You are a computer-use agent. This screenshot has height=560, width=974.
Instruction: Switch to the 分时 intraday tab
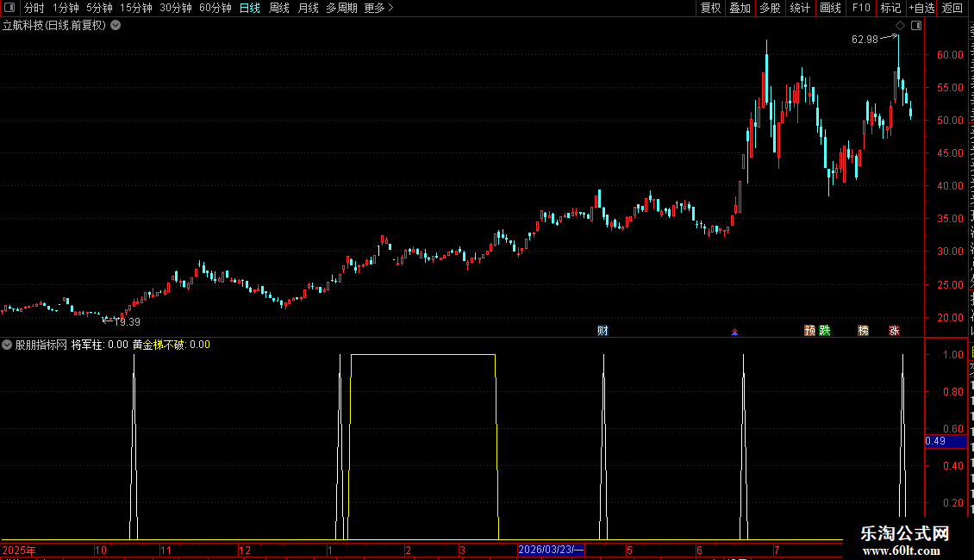[x=34, y=8]
